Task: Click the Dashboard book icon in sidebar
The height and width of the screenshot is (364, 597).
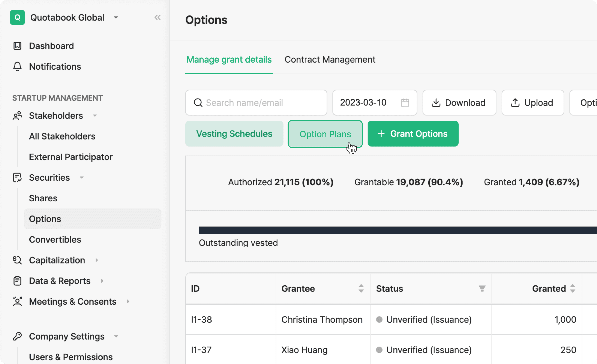Action: click(17, 46)
